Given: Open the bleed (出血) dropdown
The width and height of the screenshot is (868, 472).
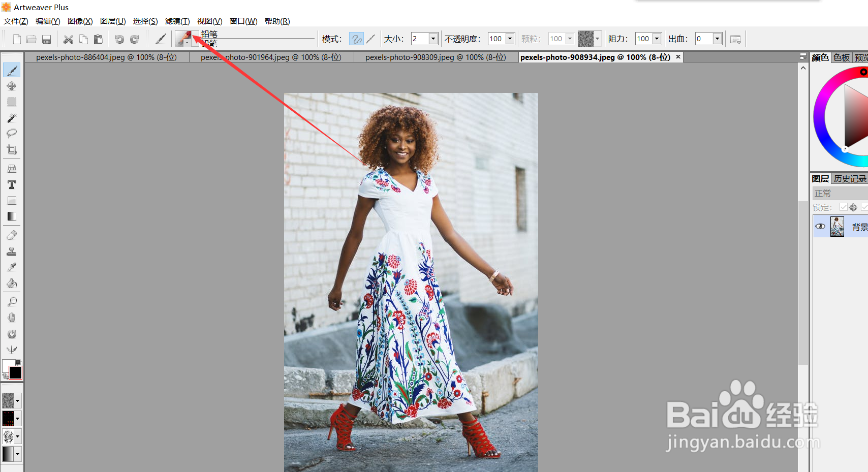Looking at the screenshot, I should pyautogui.click(x=717, y=39).
